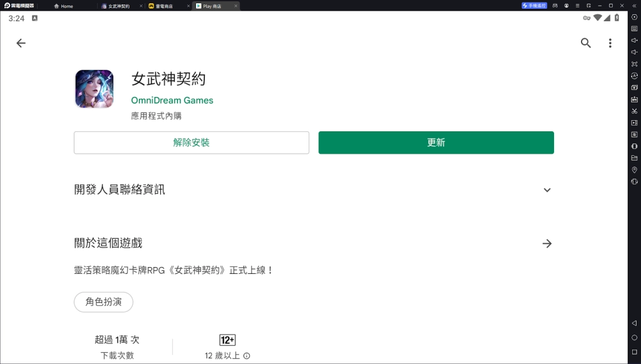This screenshot has width=641, height=364.
Task: Close the 雷電商店 tab
Action: click(188, 6)
